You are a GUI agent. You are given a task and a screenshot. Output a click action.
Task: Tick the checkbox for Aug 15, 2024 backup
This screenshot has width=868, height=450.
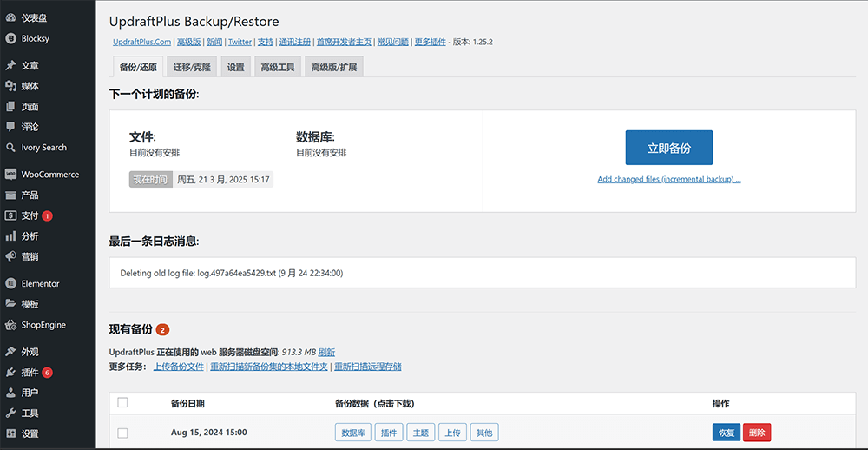(123, 433)
